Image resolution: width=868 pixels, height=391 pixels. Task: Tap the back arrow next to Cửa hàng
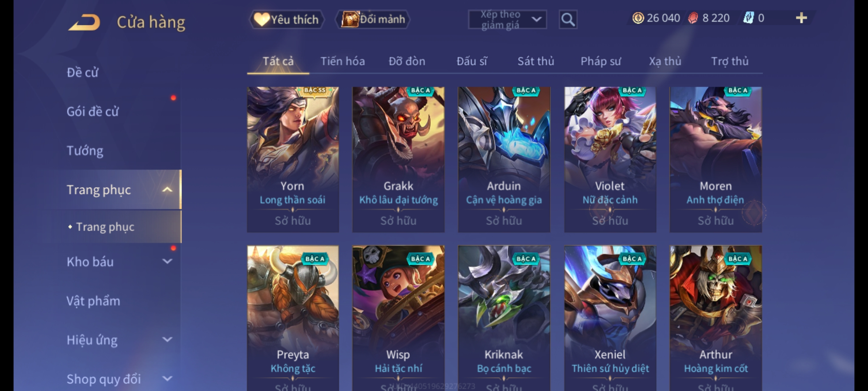pos(84,22)
